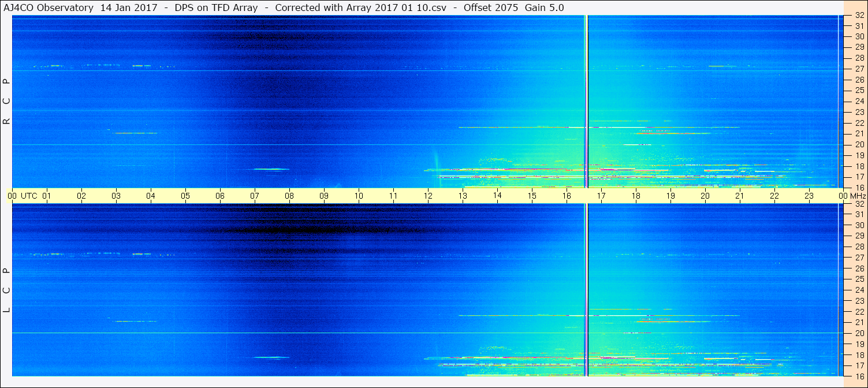The height and width of the screenshot is (388, 868).
Task: Click the 32 MHz tick of the LCP panel
Action: (x=859, y=204)
